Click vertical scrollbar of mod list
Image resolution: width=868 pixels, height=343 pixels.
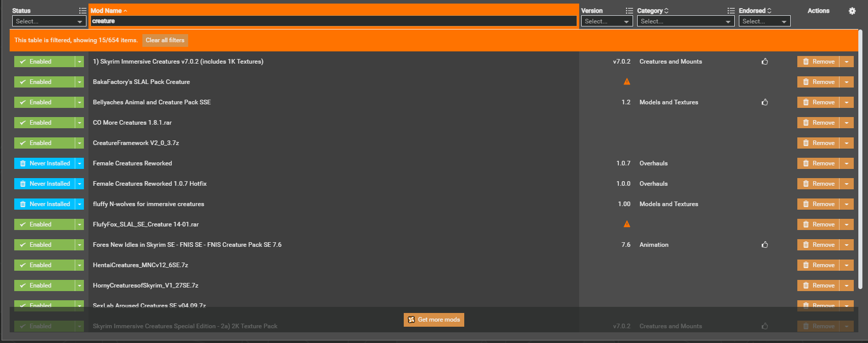point(860,159)
